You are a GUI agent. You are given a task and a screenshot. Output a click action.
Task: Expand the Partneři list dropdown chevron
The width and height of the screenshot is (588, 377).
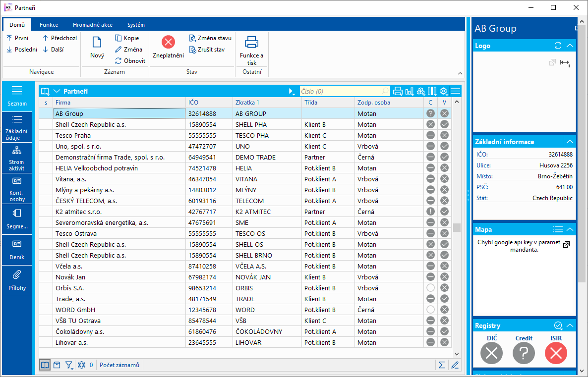57,91
